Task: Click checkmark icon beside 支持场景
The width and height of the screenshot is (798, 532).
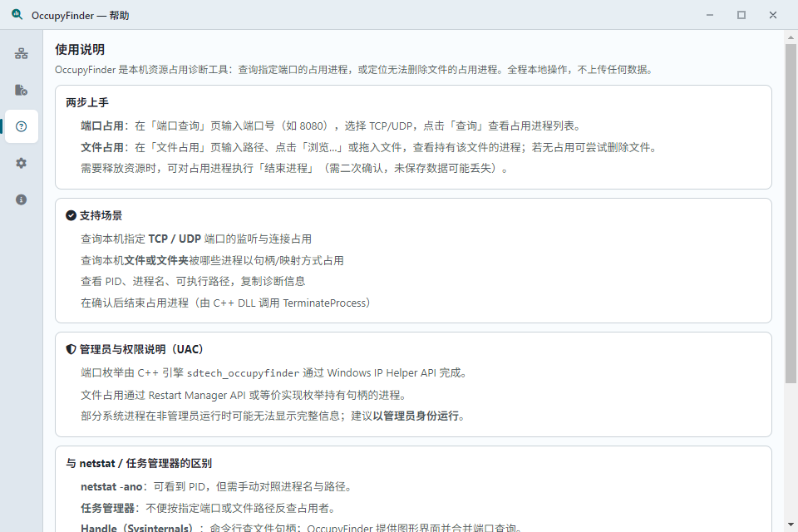Action: click(71, 216)
